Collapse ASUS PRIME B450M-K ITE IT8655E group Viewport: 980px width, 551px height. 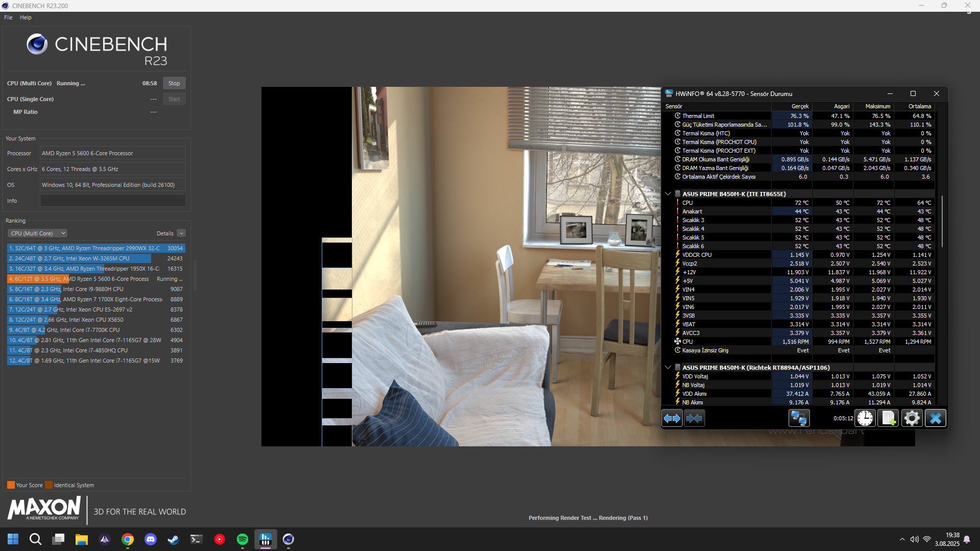(668, 194)
